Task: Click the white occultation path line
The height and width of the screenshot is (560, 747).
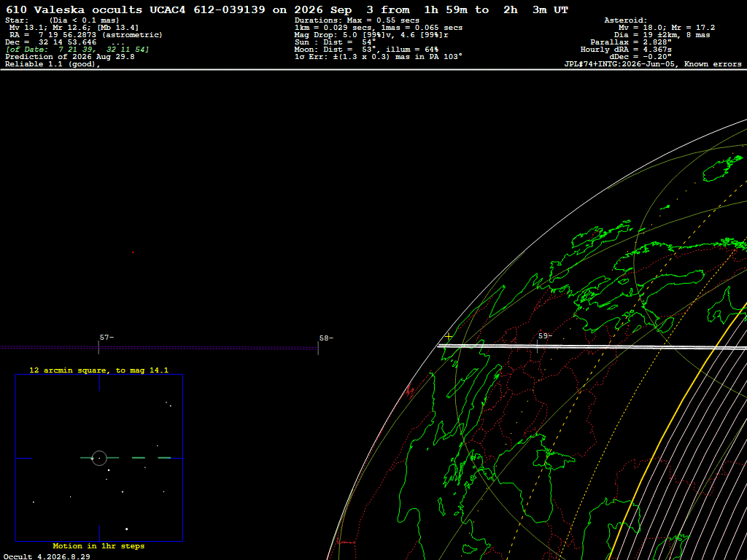Action: pos(592,346)
